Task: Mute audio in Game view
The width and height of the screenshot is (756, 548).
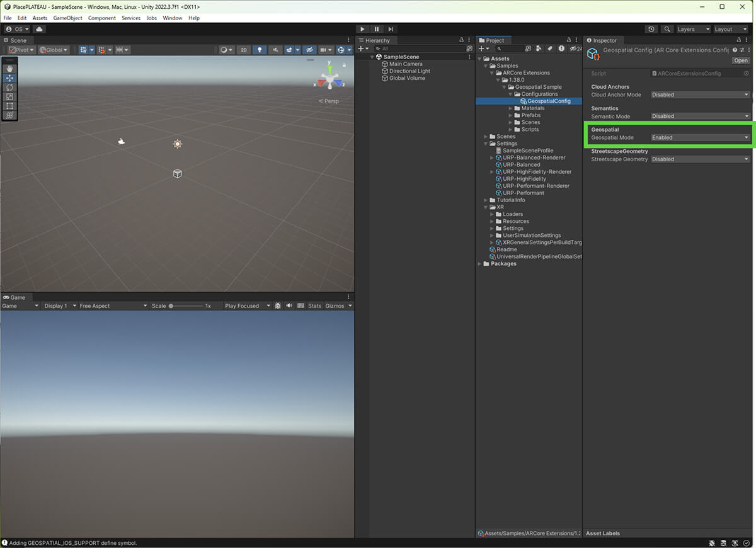Action: [x=289, y=305]
